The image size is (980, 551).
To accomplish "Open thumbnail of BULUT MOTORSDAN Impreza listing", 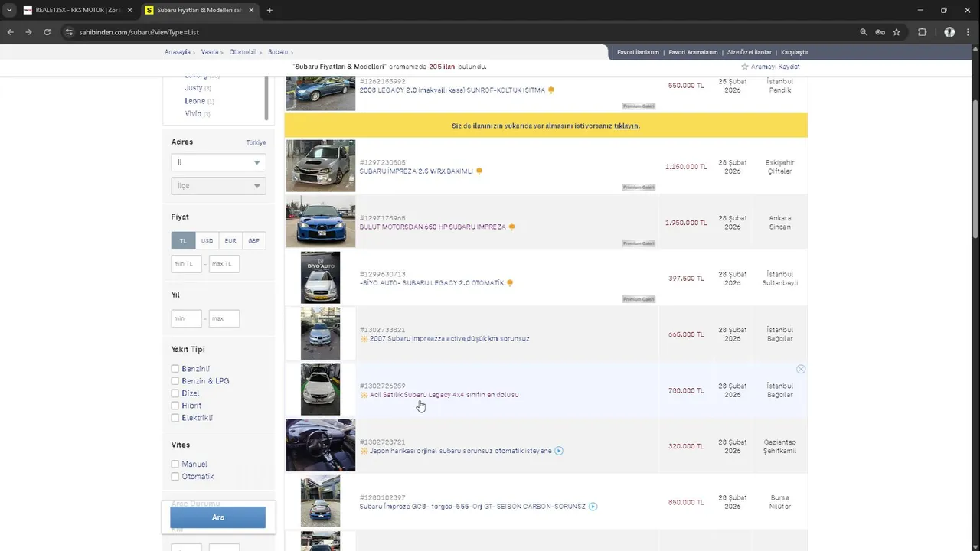I will (321, 222).
